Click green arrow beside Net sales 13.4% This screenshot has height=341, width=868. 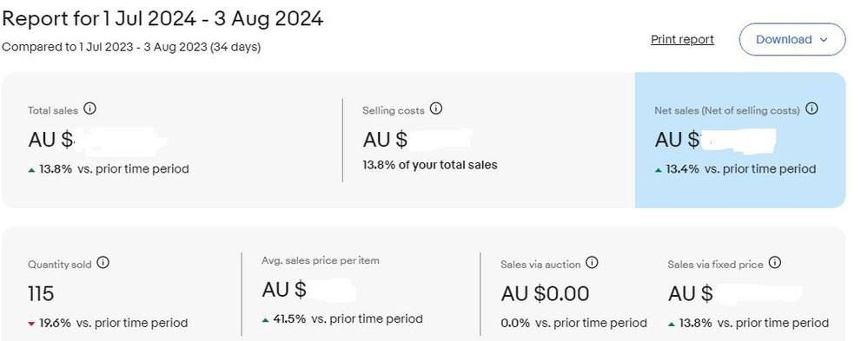[x=659, y=170]
